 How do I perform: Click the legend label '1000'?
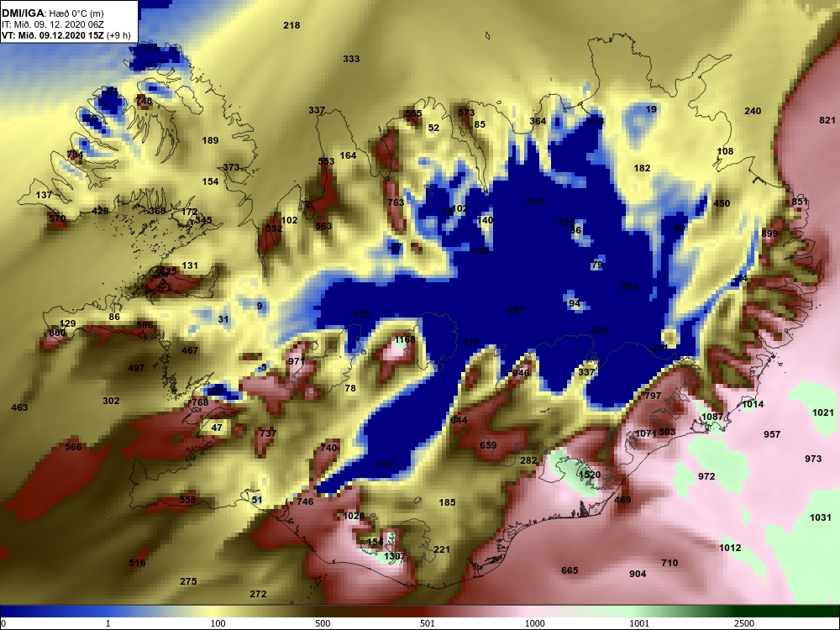pos(534,623)
